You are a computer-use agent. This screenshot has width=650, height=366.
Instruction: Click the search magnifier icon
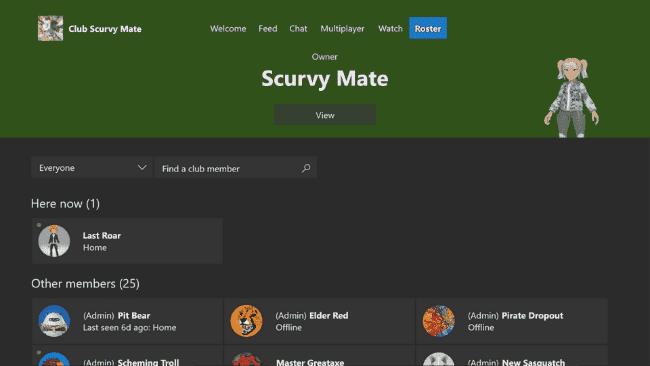[x=306, y=168]
